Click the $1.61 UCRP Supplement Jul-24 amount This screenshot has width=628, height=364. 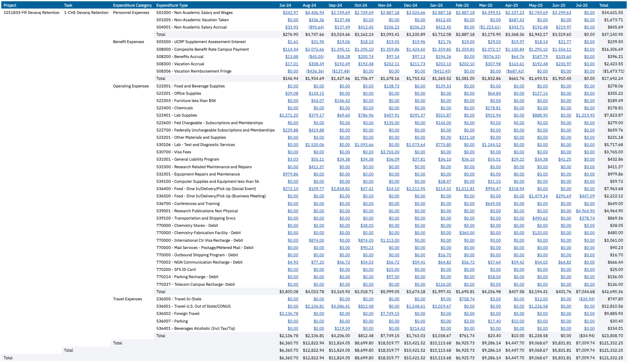coord(293,42)
